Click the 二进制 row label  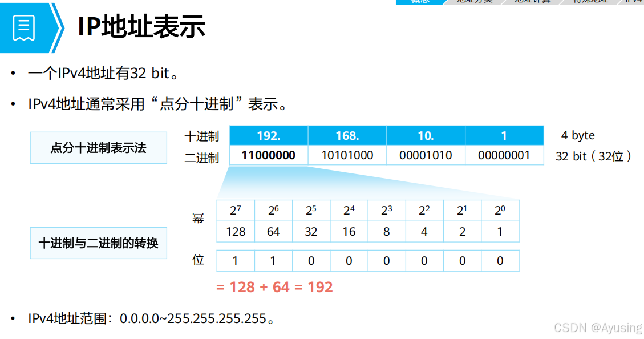202,158
